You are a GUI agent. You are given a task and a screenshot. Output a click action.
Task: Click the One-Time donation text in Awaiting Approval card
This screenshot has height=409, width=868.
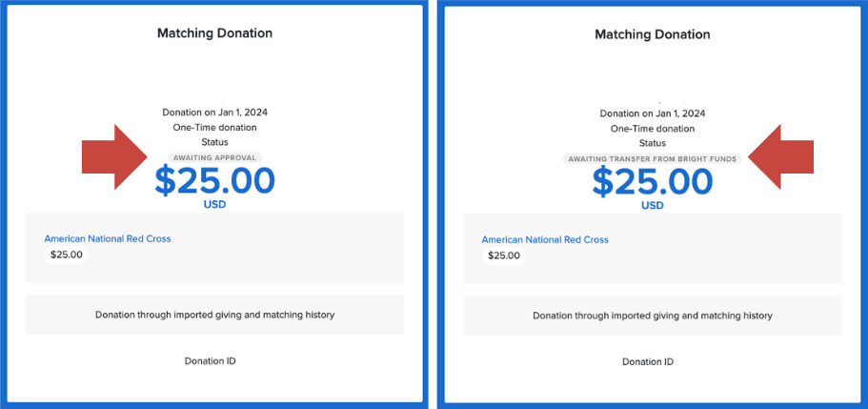pos(214,127)
